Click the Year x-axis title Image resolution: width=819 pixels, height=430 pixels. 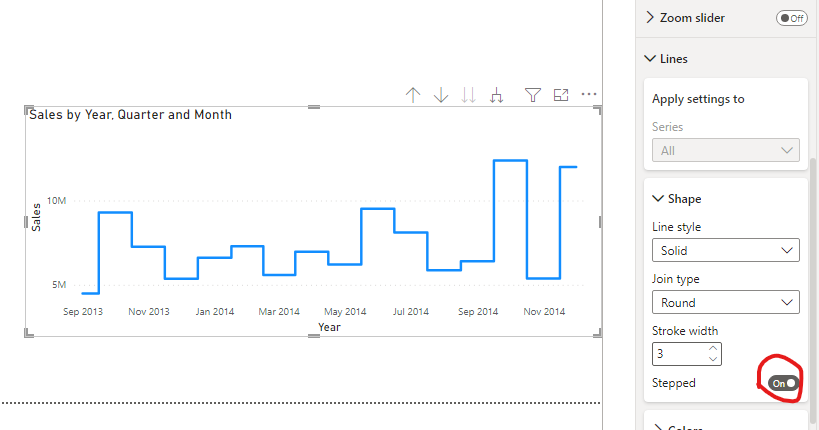(329, 327)
